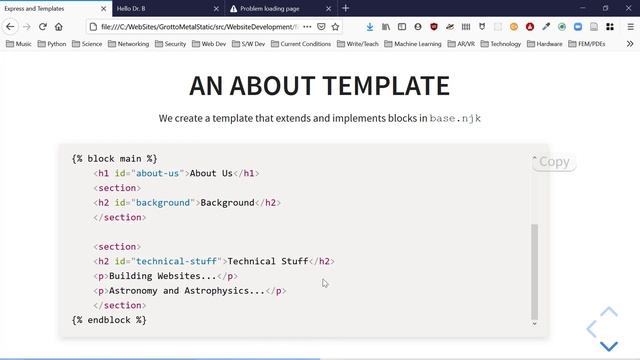Click the "base.njk" filename text
Screen dimensions: 640x360
click(x=455, y=118)
